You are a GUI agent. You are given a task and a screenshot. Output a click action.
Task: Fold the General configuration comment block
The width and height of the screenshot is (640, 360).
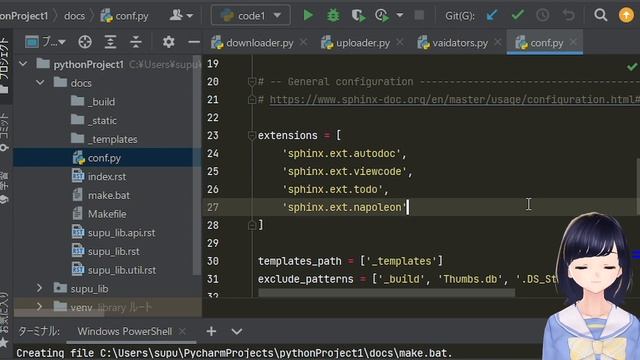[x=252, y=82]
